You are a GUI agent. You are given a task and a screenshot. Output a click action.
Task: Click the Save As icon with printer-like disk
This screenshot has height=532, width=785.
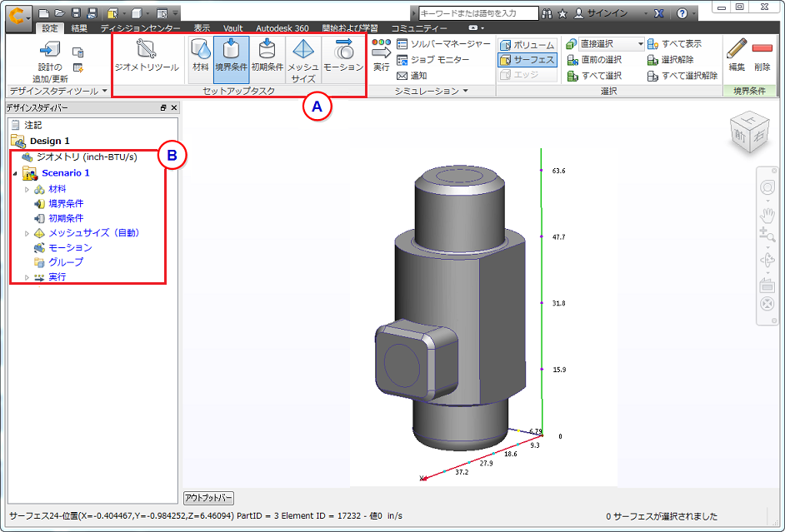[x=91, y=13]
